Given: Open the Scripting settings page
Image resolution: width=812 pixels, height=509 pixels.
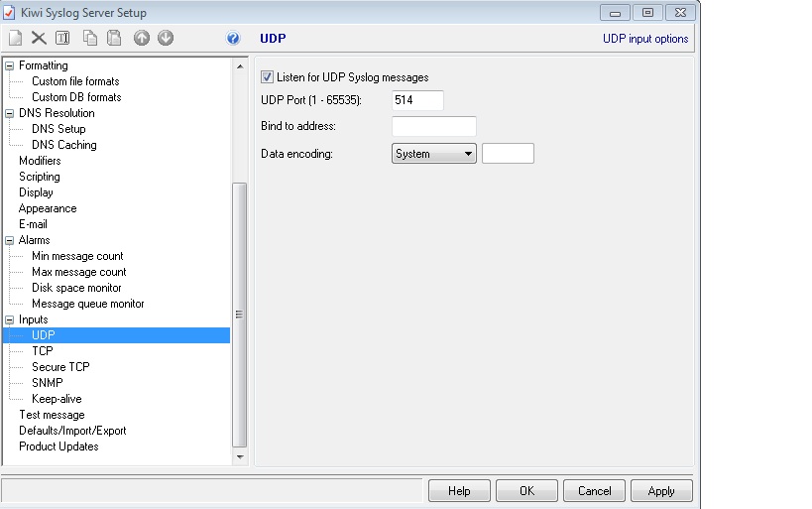Looking at the screenshot, I should (x=40, y=177).
